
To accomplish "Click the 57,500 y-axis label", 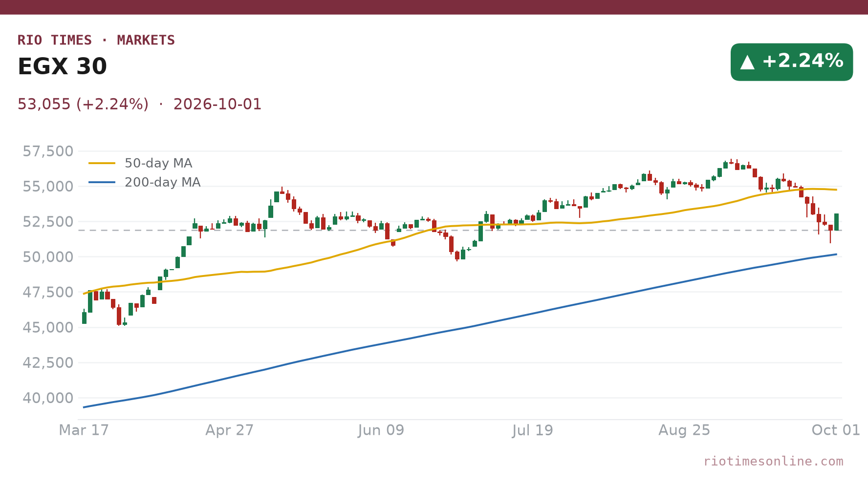I will [48, 151].
